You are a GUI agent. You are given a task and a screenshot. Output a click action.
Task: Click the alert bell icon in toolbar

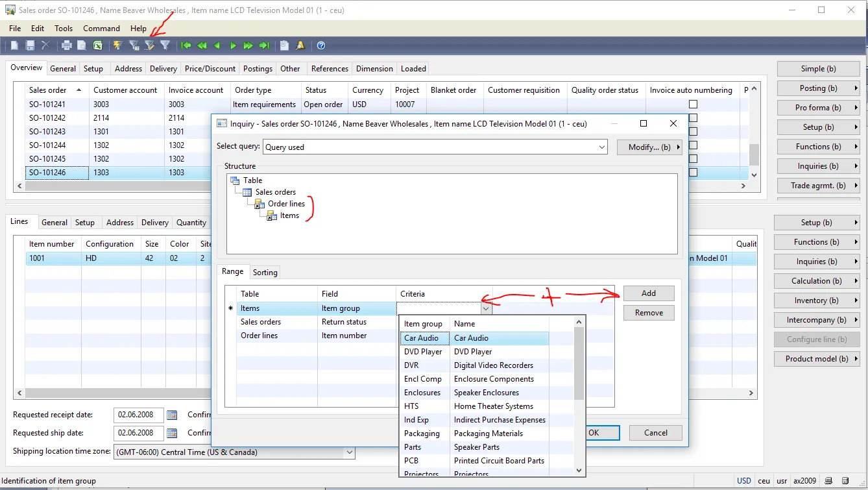point(300,45)
